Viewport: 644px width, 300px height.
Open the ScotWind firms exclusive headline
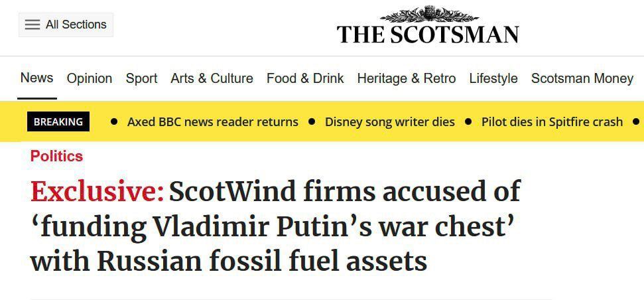[x=275, y=226]
